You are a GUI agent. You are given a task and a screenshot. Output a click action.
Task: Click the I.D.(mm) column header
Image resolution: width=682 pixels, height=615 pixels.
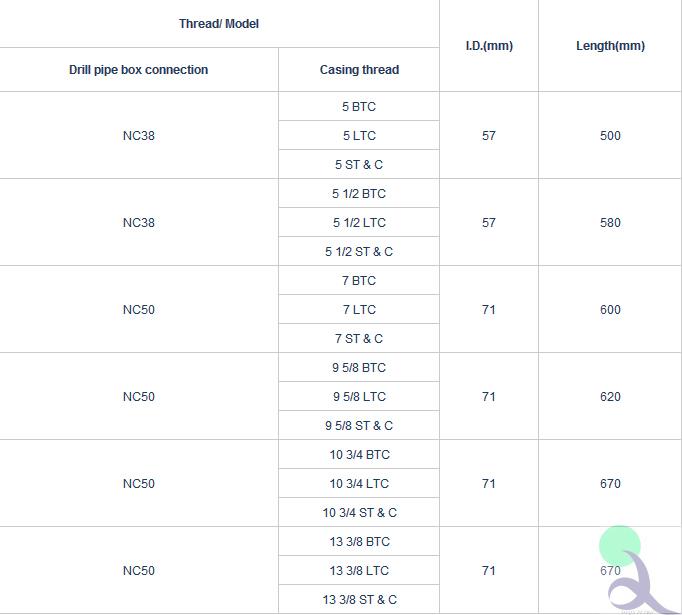point(489,46)
